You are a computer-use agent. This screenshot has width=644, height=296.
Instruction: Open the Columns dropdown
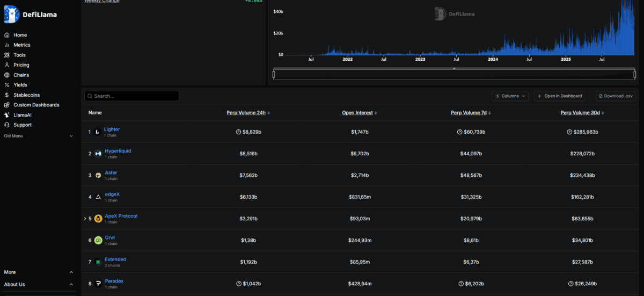coord(510,96)
